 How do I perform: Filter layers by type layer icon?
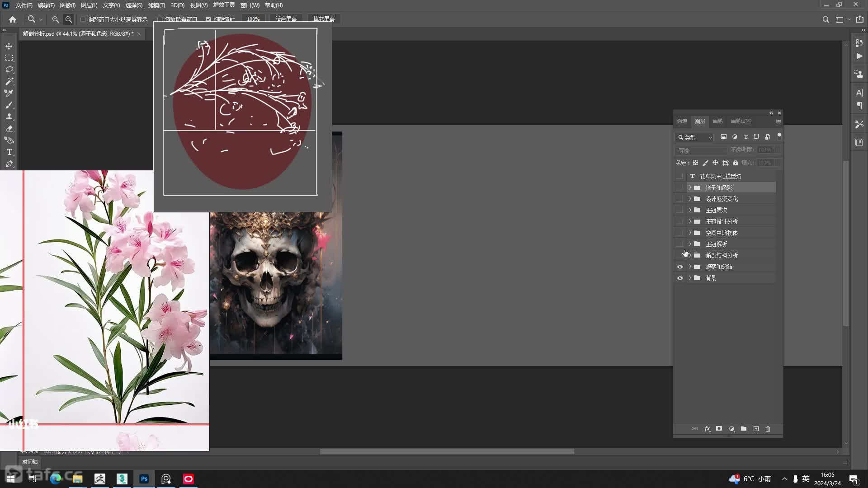tap(745, 137)
